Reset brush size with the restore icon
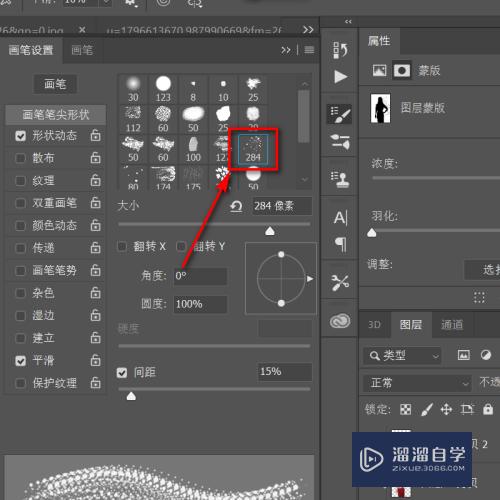The width and height of the screenshot is (500, 500). 236,206
